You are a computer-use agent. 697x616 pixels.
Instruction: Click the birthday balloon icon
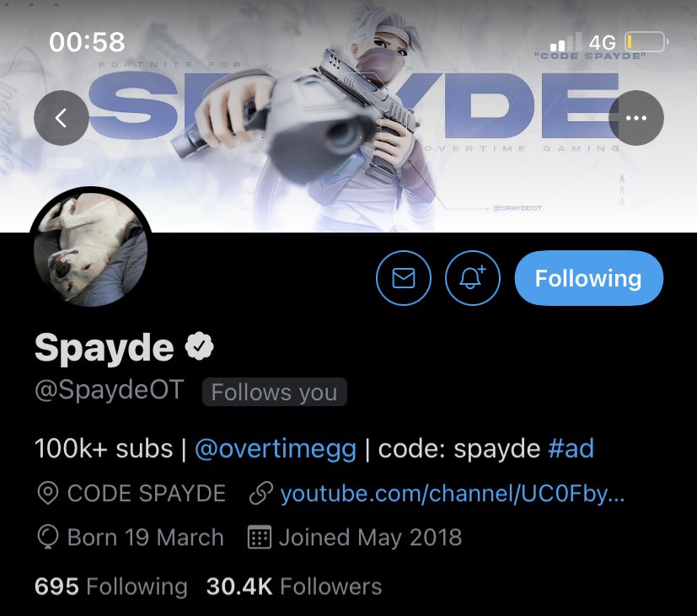point(48,537)
